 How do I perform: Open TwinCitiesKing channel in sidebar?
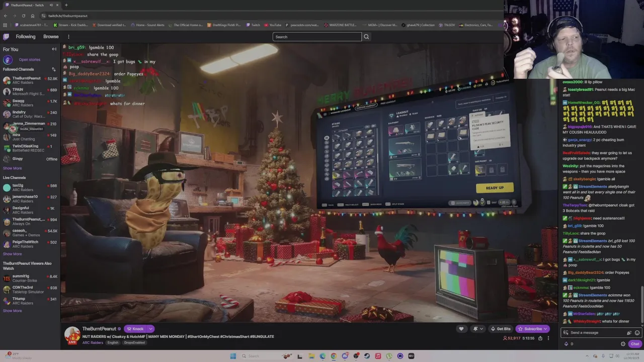pyautogui.click(x=30, y=148)
